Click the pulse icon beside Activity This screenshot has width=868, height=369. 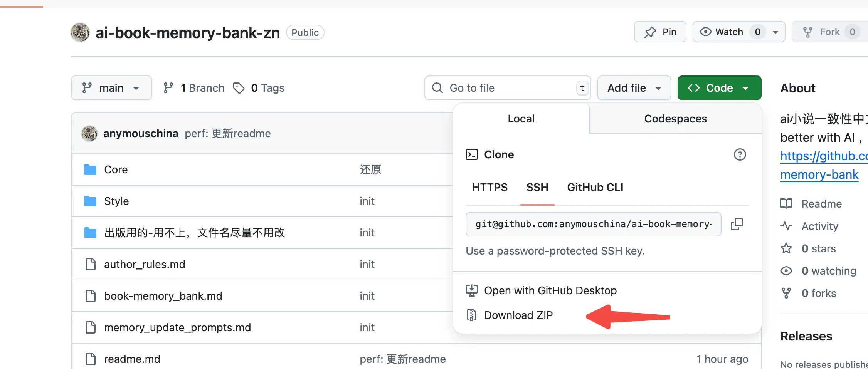pos(786,226)
